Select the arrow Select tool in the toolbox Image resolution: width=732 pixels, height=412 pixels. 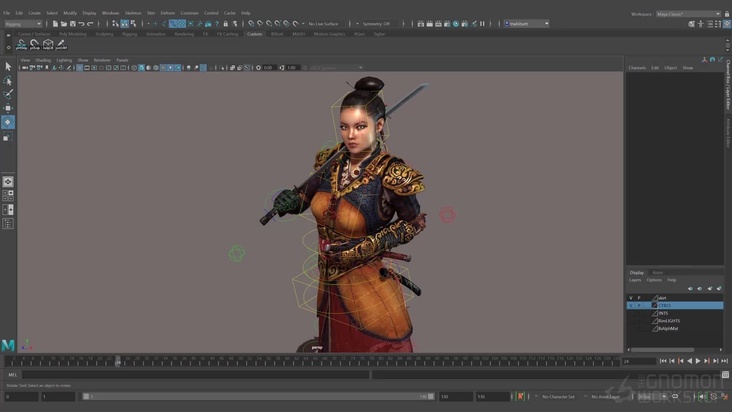8,66
